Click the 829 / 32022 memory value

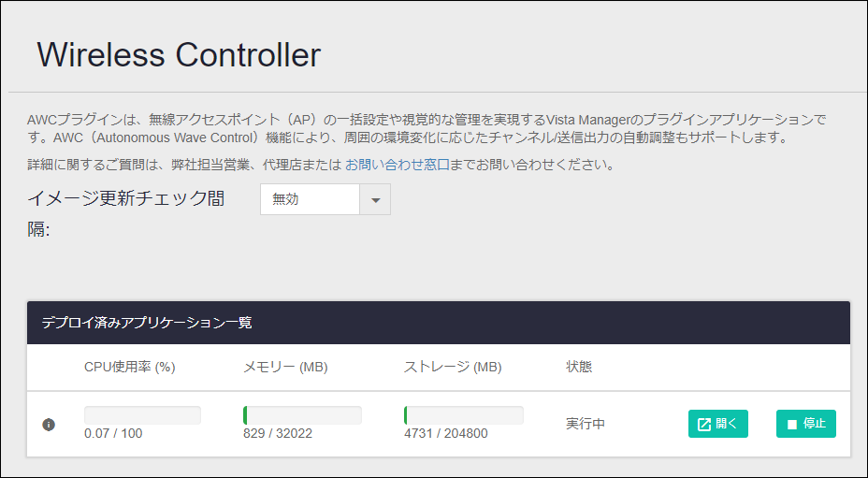pyautogui.click(x=278, y=433)
